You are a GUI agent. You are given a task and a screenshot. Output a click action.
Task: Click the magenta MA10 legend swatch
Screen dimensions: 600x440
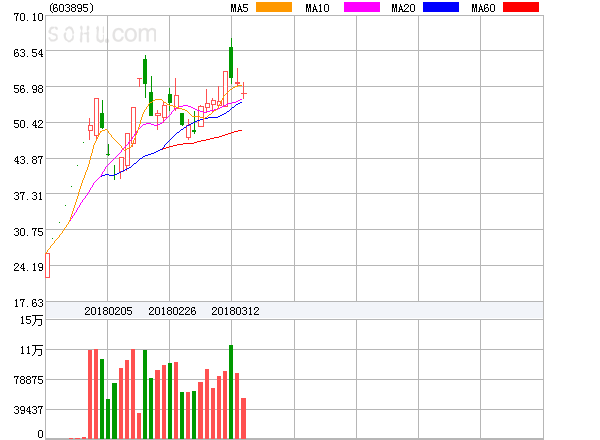click(362, 7)
